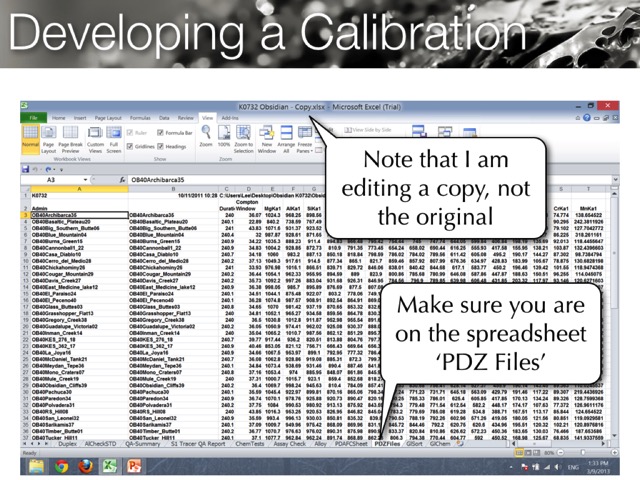Uncheck the Gridlines checkbox
640x480 pixels.
pyautogui.click(x=132, y=145)
